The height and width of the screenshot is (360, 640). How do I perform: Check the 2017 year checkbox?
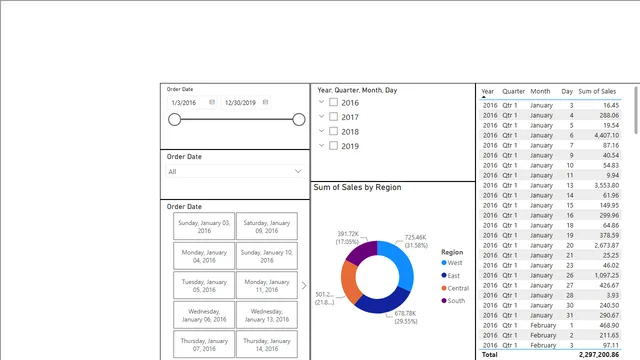click(x=333, y=117)
